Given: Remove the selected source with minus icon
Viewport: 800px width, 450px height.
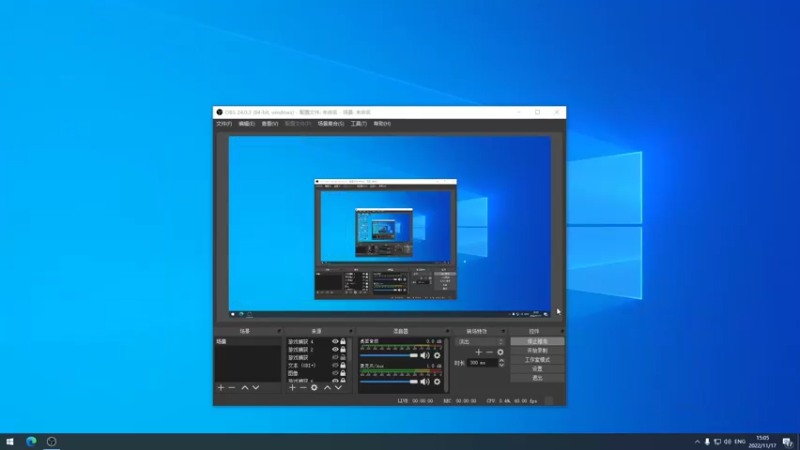Looking at the screenshot, I should coord(303,388).
